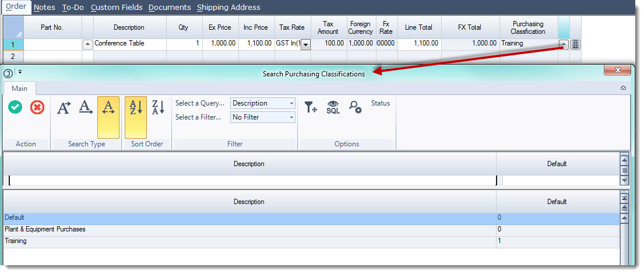Select the underlined A arrow search type
Viewport: 644px width, 274px height.
pos(86,108)
